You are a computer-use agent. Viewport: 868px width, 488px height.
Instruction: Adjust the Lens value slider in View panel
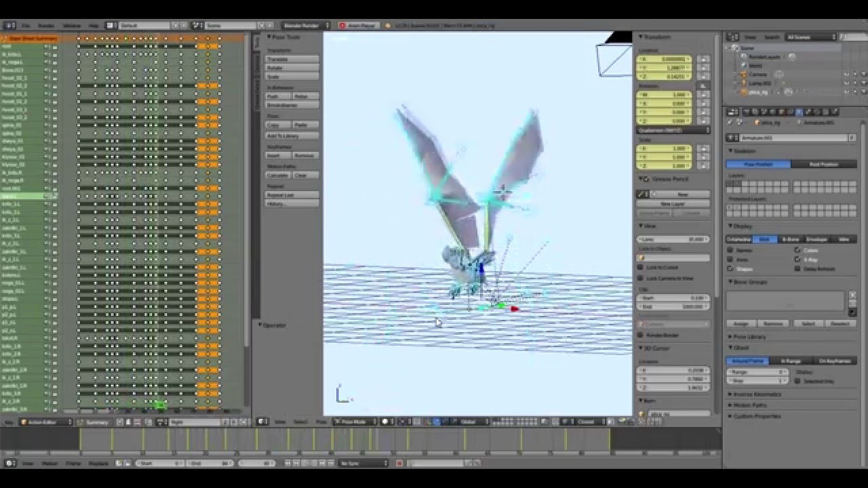pos(673,239)
